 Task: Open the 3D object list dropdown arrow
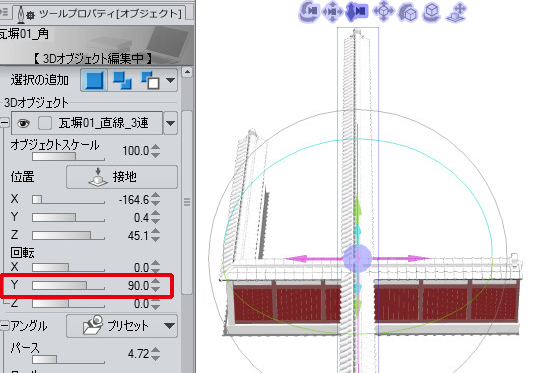pos(170,123)
